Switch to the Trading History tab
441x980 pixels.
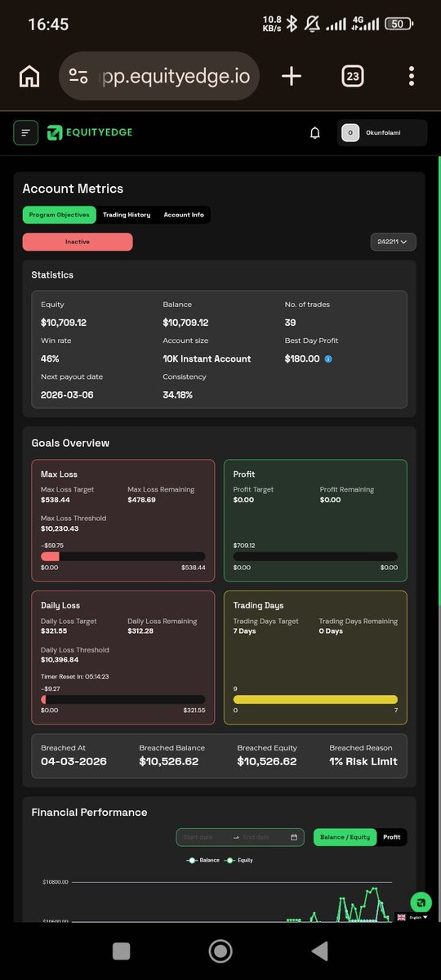(127, 215)
